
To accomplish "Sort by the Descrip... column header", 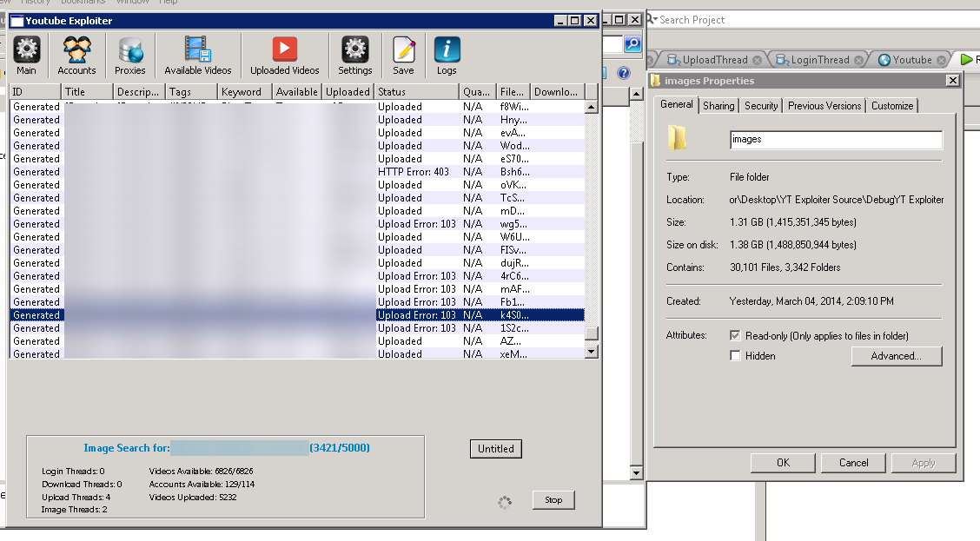I will click(140, 92).
